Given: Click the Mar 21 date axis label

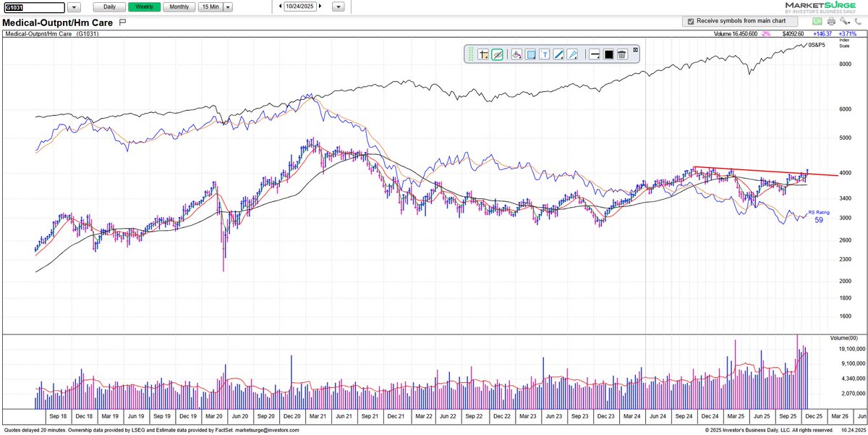Looking at the screenshot, I should [x=319, y=416].
